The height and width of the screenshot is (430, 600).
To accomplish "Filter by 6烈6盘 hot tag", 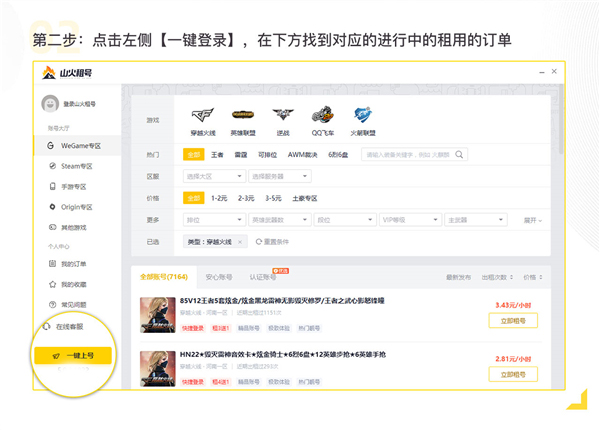I will [x=338, y=155].
